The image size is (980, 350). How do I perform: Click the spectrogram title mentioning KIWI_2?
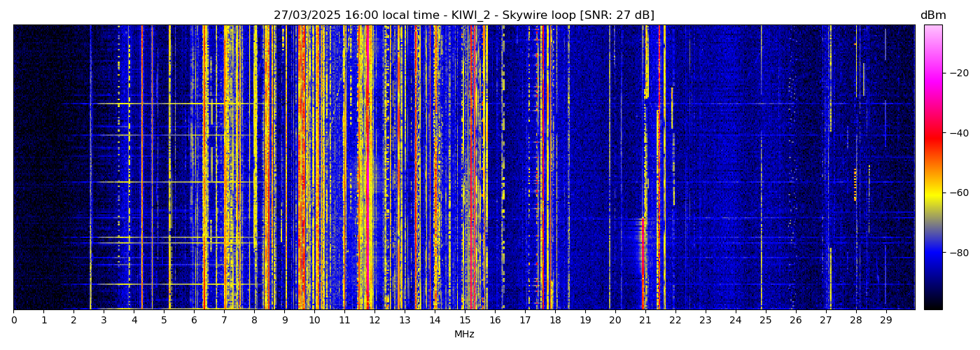(463, 15)
